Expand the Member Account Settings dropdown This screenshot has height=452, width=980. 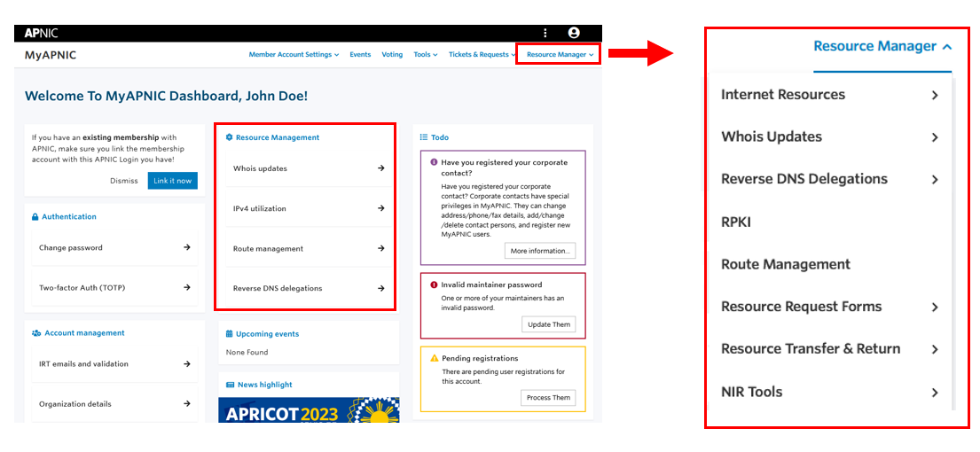coord(294,55)
